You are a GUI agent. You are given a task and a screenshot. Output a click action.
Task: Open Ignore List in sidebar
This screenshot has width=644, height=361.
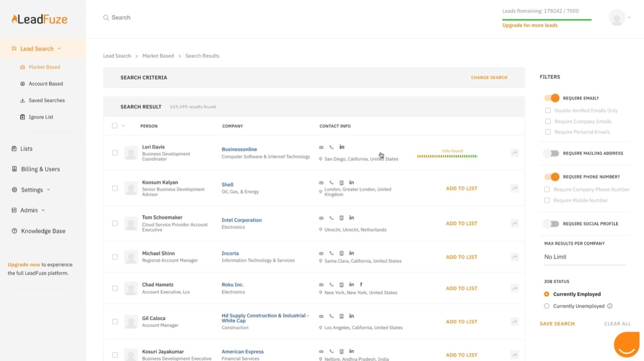click(x=41, y=117)
